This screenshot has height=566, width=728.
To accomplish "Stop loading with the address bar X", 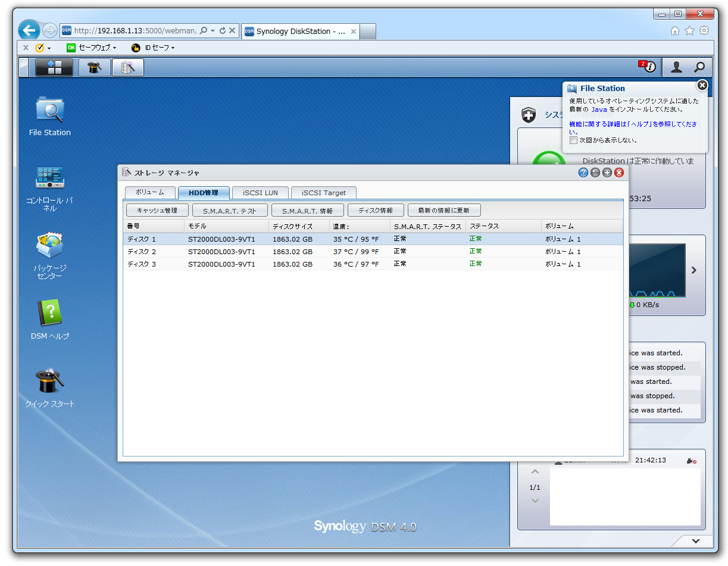I will click(x=232, y=30).
